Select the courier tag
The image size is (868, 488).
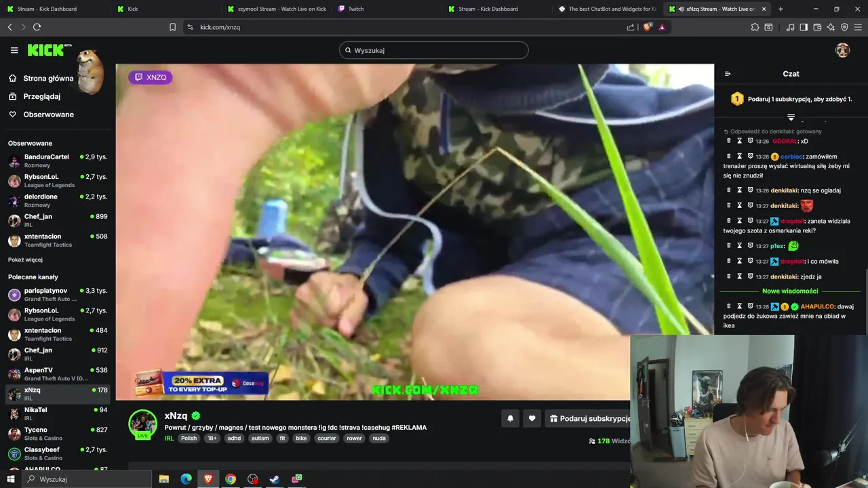tap(327, 439)
